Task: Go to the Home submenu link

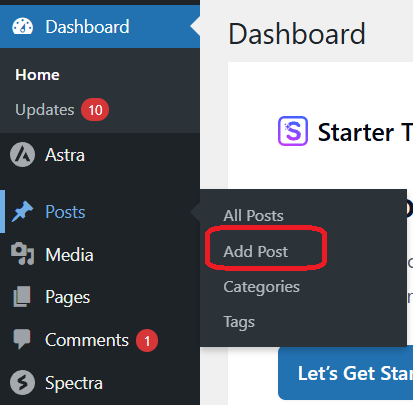Action: coord(37,75)
